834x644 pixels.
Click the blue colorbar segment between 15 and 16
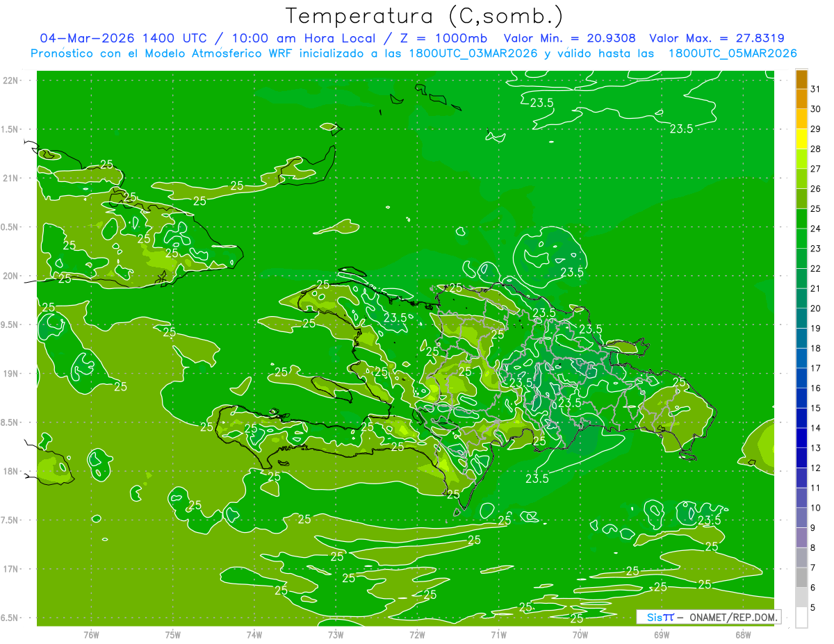[801, 398]
